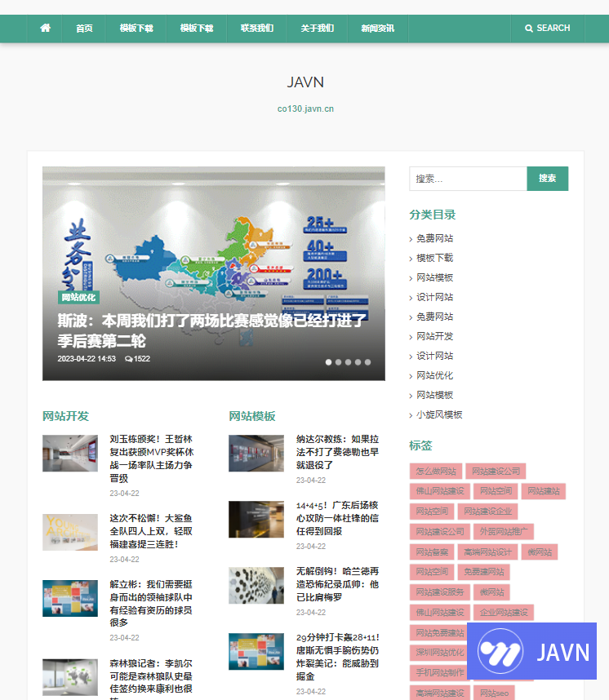Select the second carousel dot
Viewport: 609px width, 700px height.
338,362
